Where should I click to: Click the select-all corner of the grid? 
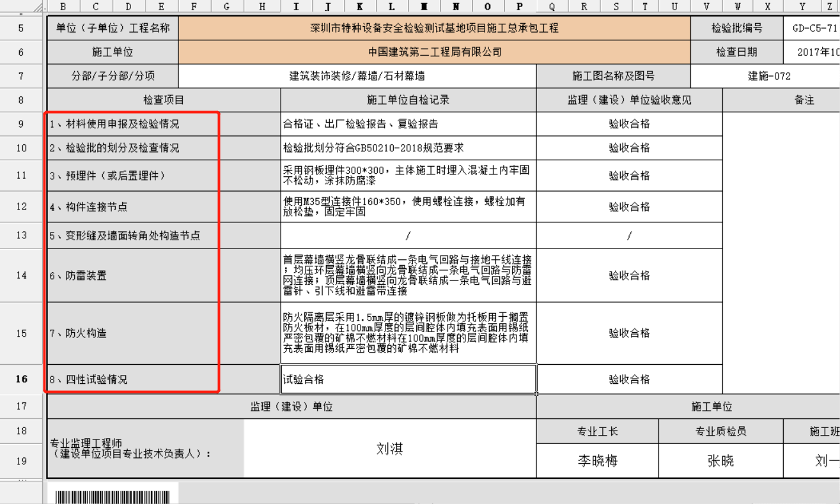coord(22,6)
